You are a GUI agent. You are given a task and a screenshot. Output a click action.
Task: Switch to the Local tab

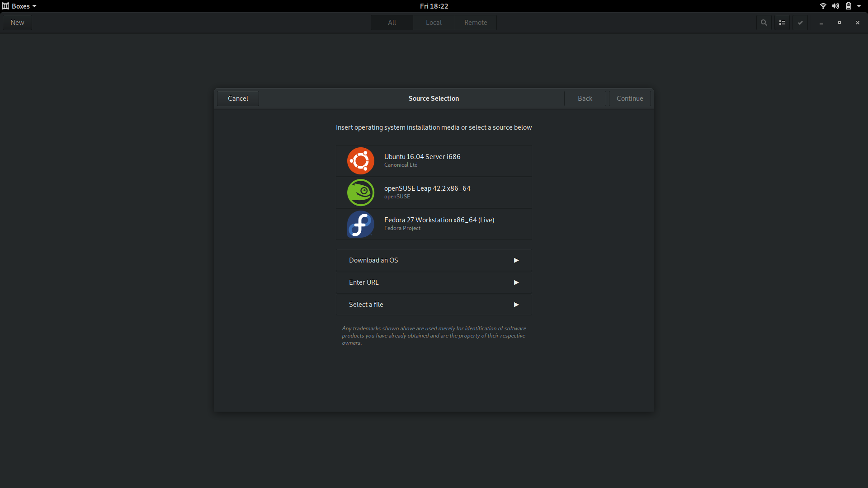pyautogui.click(x=434, y=23)
